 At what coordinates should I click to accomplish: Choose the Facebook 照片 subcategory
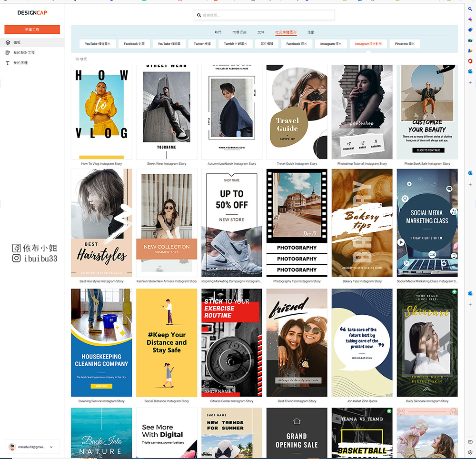(297, 44)
